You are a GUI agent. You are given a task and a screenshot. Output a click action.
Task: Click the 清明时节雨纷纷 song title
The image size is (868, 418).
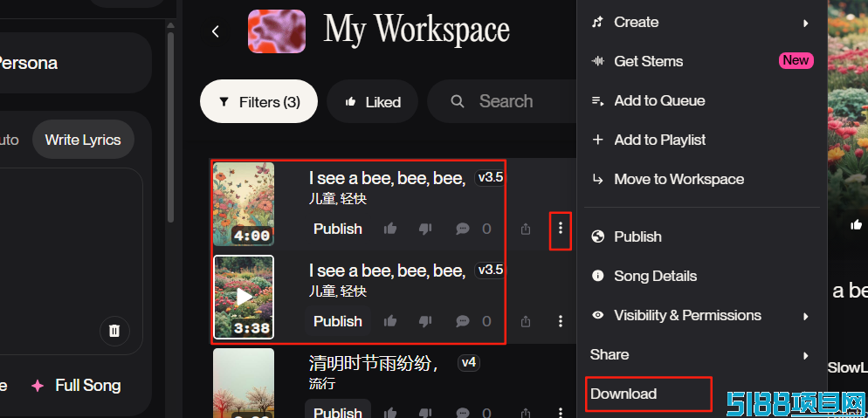[x=375, y=363]
